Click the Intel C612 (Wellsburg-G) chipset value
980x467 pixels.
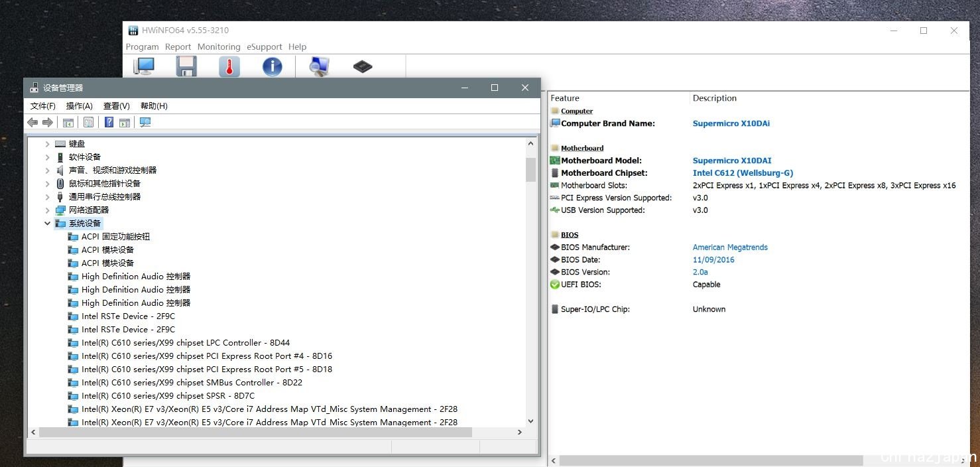click(x=743, y=173)
